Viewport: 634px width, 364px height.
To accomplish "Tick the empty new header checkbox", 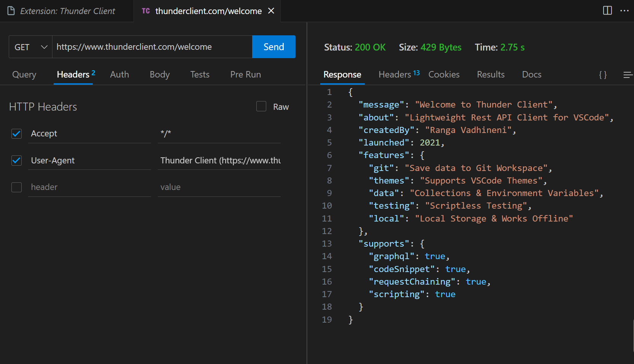I will (16, 187).
